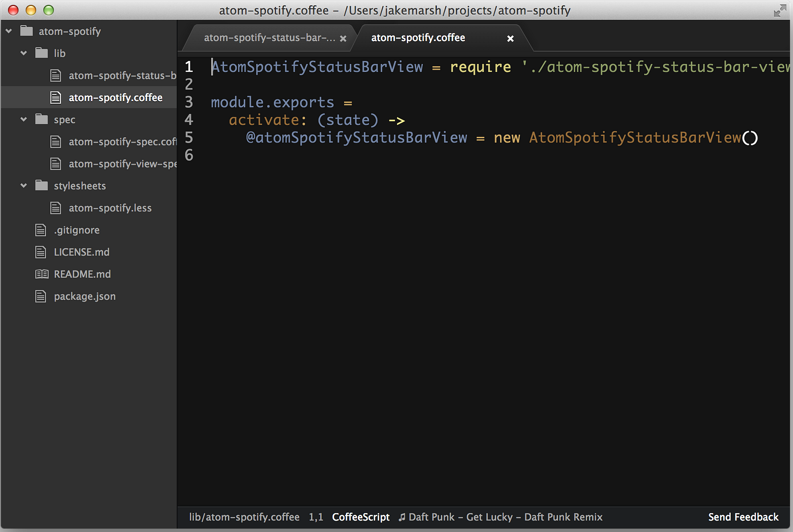Open atom-spotify-view-spec file

122,163
